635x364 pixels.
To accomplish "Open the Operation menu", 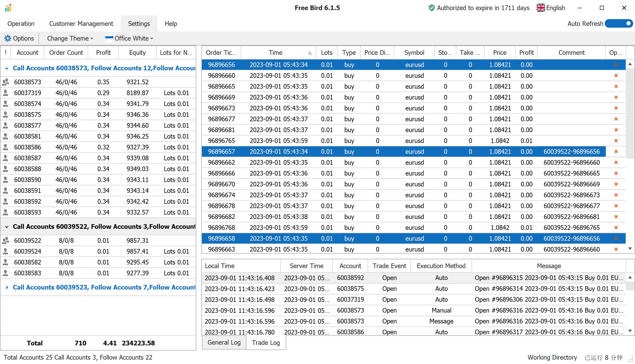I will click(x=21, y=24).
